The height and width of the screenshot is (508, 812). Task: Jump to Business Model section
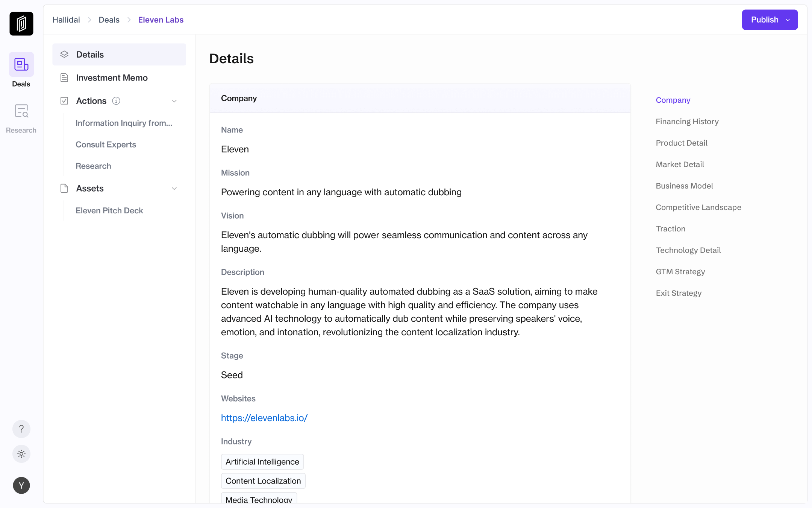[685, 186]
